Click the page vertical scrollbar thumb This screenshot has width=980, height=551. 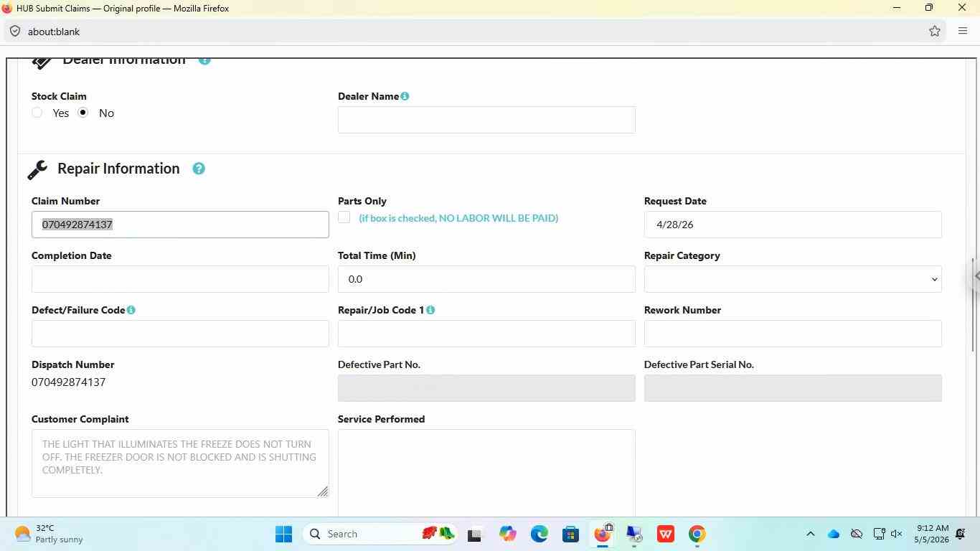(973, 305)
